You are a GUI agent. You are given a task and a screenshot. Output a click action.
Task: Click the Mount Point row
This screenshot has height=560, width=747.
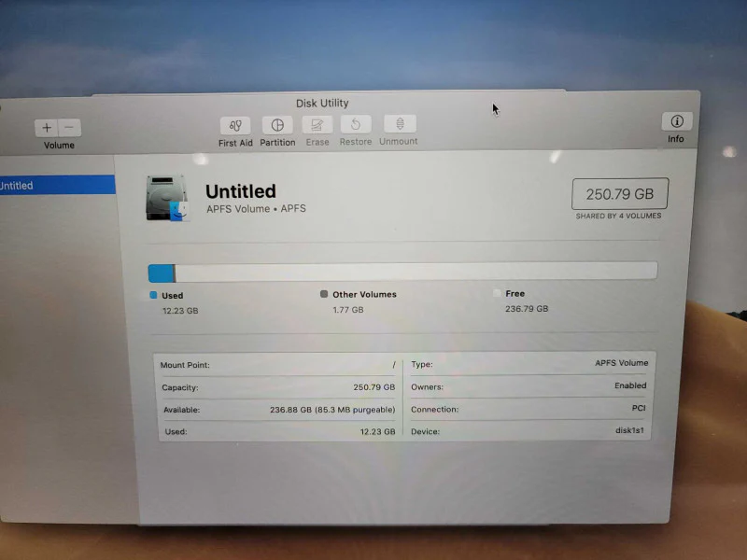click(x=278, y=365)
